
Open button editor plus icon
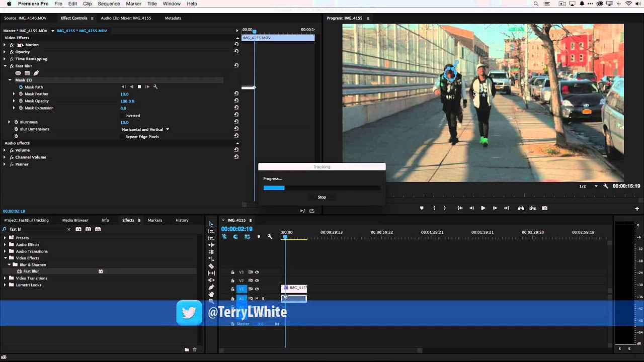[637, 208]
